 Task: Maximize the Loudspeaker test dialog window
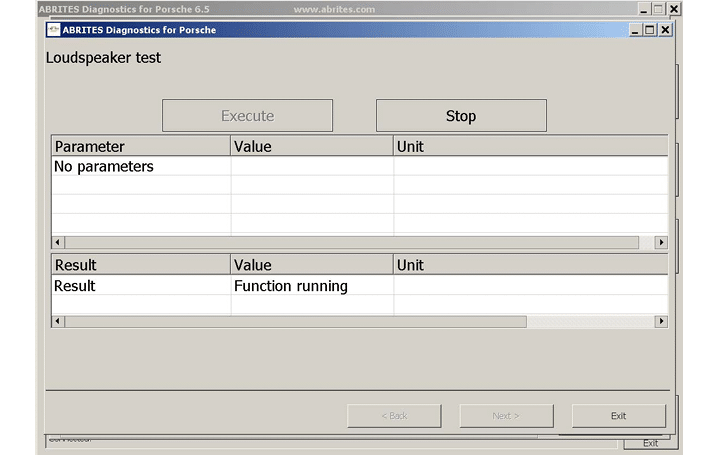[650, 30]
